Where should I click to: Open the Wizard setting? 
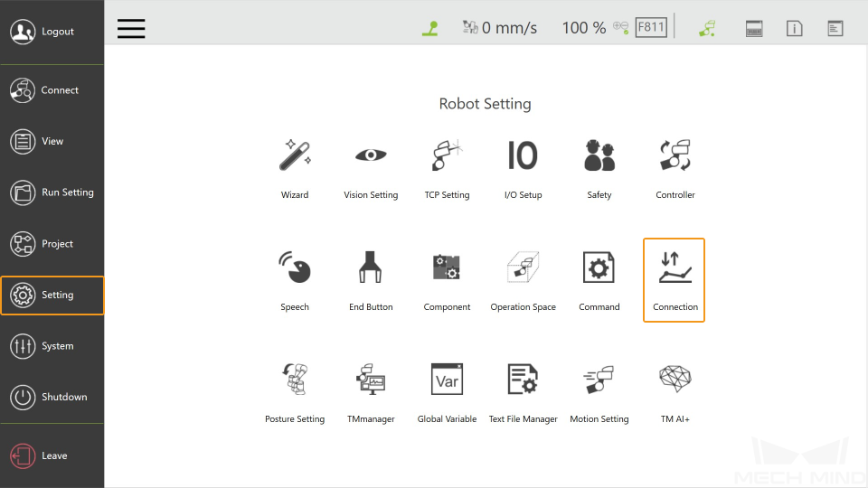point(295,169)
